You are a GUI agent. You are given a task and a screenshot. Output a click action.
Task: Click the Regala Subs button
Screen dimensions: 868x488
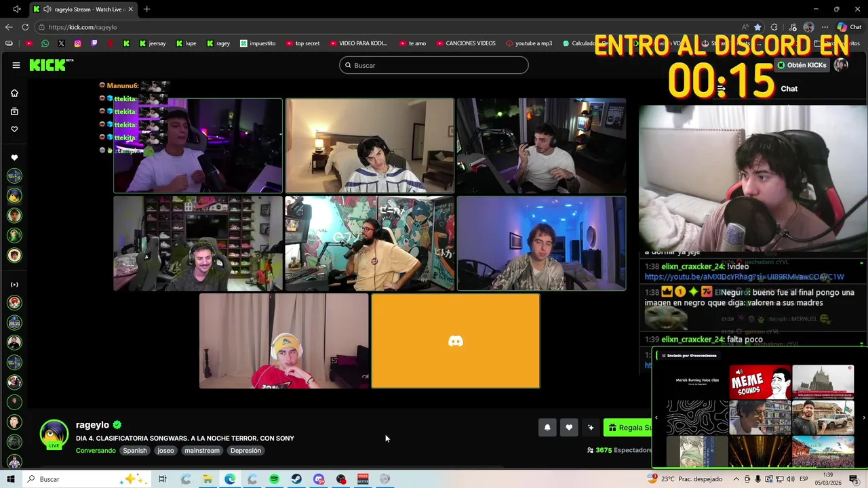tap(628, 428)
